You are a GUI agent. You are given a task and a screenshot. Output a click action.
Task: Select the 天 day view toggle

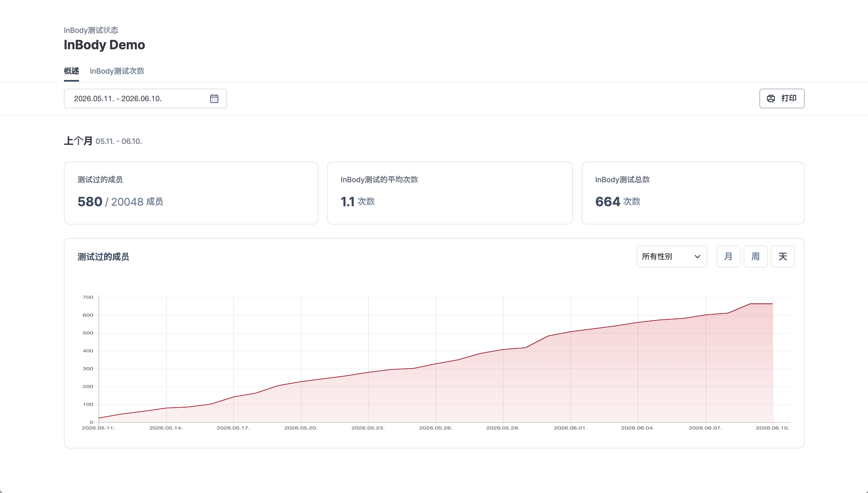click(x=783, y=257)
